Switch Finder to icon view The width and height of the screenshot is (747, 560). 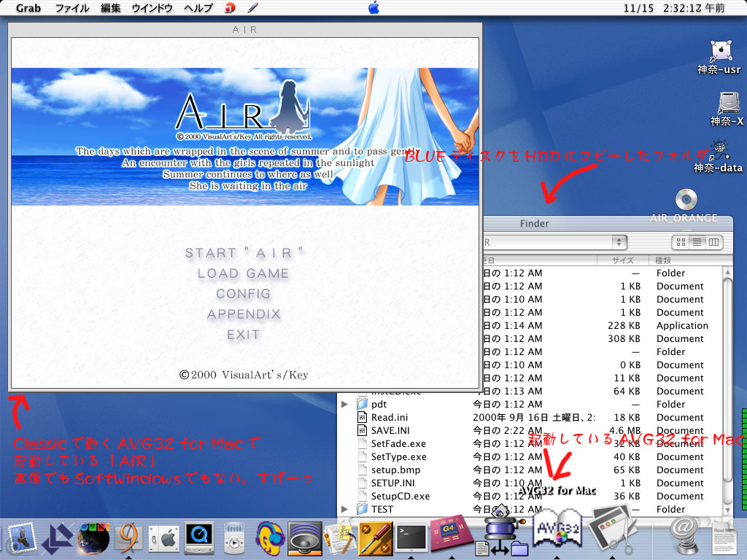point(681,242)
